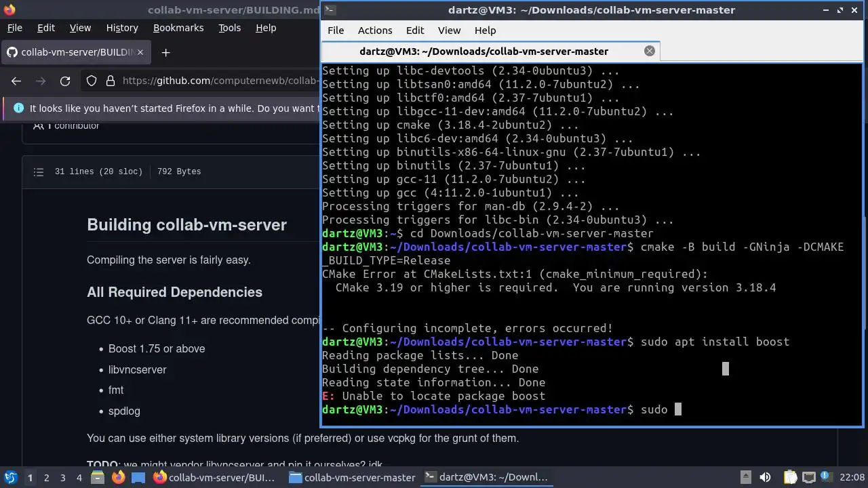Switch to workspace 3
868x488 pixels.
point(62,478)
